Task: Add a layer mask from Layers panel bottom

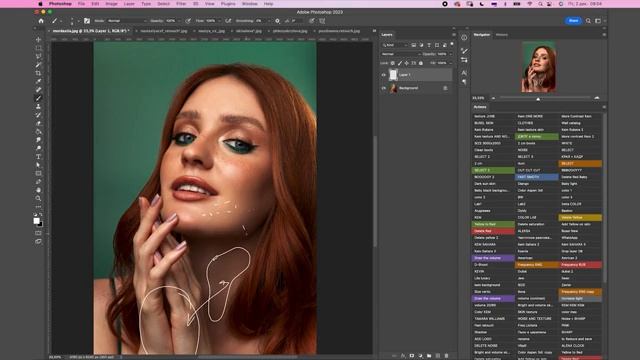Action: pyautogui.click(x=412, y=356)
